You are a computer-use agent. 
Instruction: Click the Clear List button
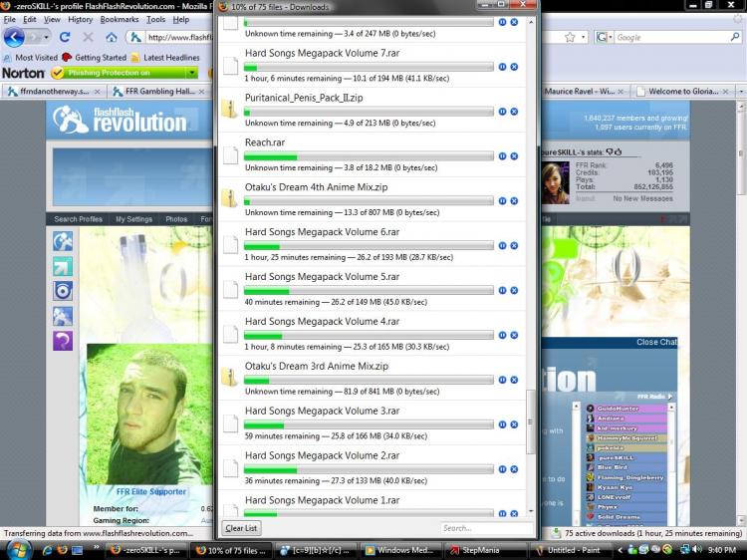(241, 528)
